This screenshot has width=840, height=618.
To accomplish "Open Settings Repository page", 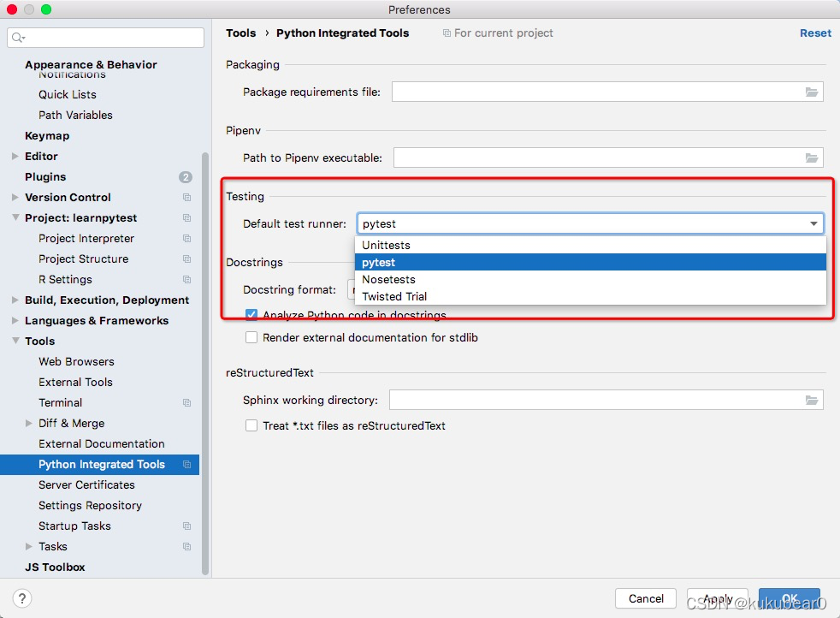I will pos(90,505).
